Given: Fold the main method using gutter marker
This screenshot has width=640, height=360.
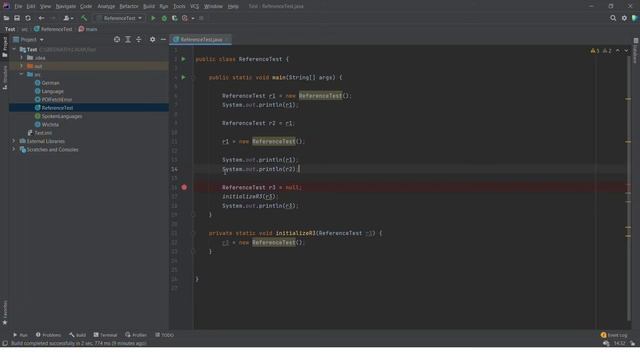Looking at the screenshot, I should click(193, 77).
